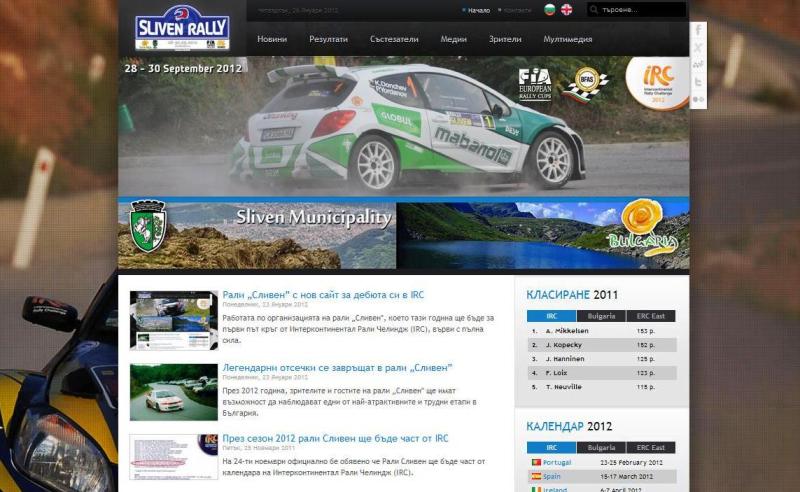Click the FIA European Rally Cups logo
Viewport: 800px width, 492px height.
coord(535,85)
